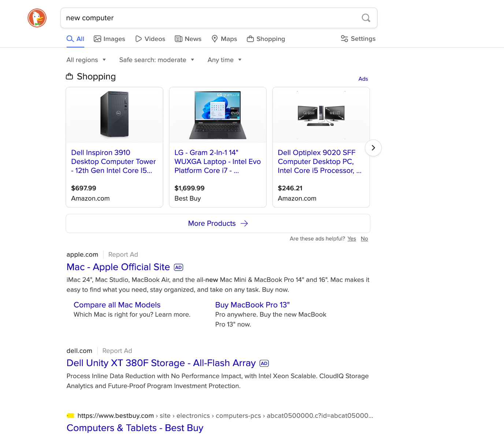The width and height of the screenshot is (504, 436).
Task: Open the Settings menu icon
Action: click(x=344, y=39)
